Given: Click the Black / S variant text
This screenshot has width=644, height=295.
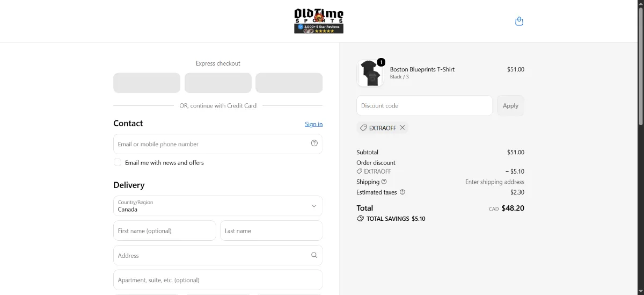Looking at the screenshot, I should pos(399,77).
